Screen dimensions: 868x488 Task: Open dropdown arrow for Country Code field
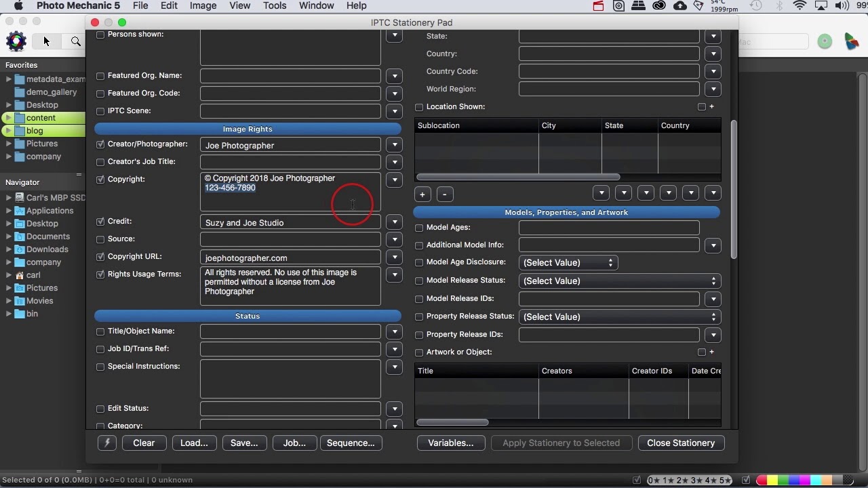[712, 71]
